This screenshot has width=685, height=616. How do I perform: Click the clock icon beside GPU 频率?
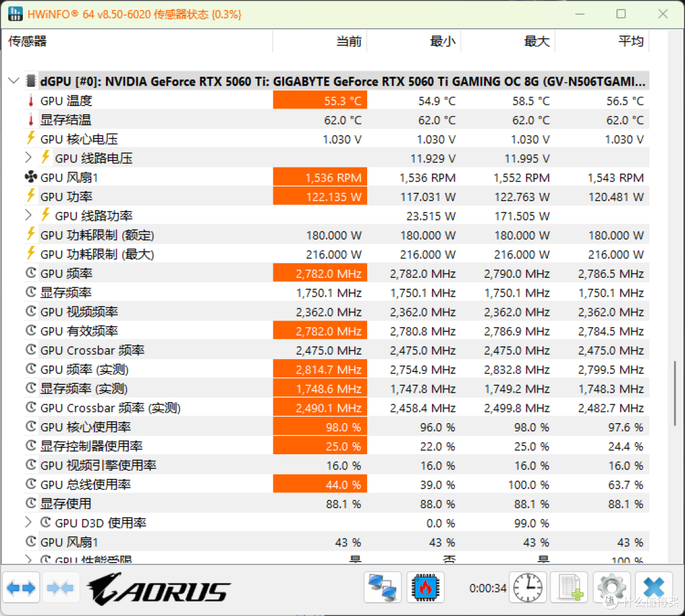(30, 273)
